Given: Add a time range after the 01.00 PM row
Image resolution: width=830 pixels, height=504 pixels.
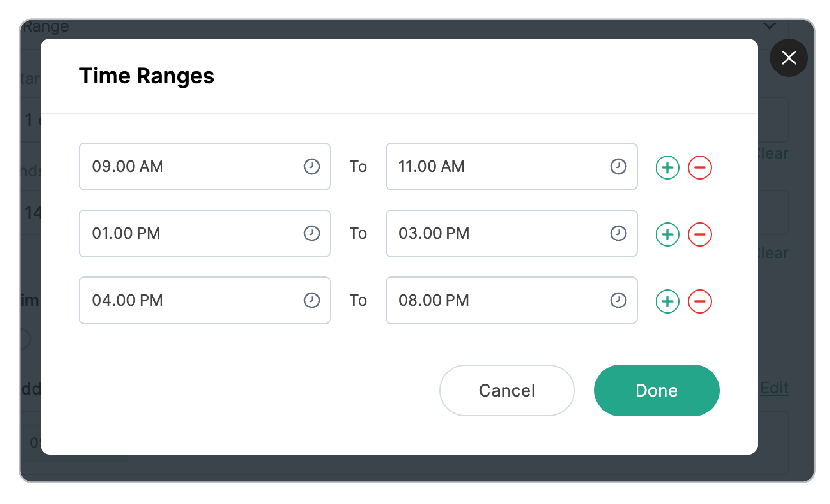Looking at the screenshot, I should point(667,234).
